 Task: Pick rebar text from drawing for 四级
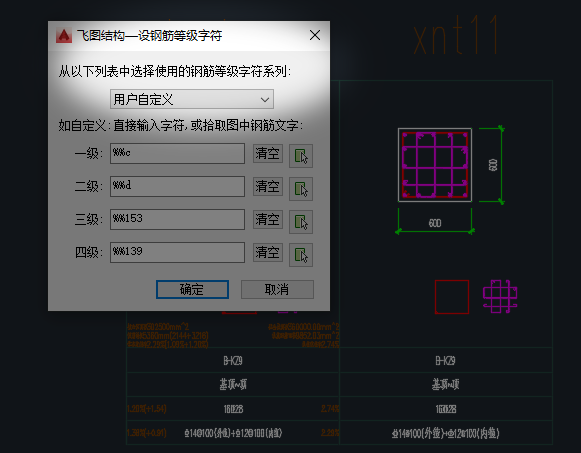click(301, 255)
